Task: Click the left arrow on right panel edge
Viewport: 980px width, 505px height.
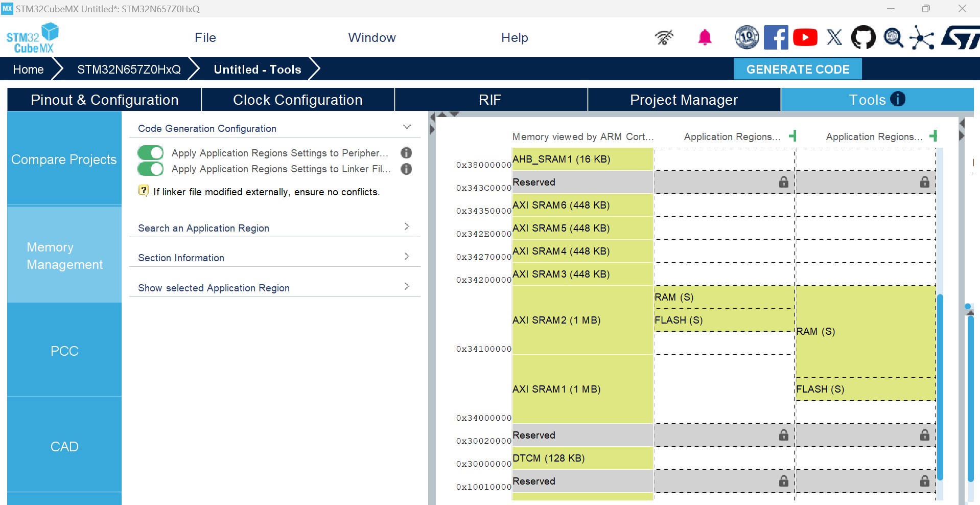Action: click(962, 123)
